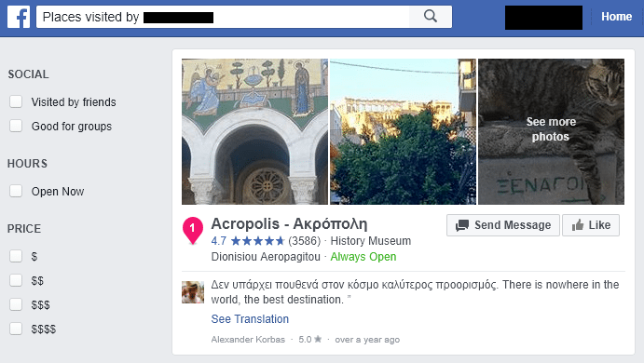Enable the Visited by friends filter

coord(16,101)
